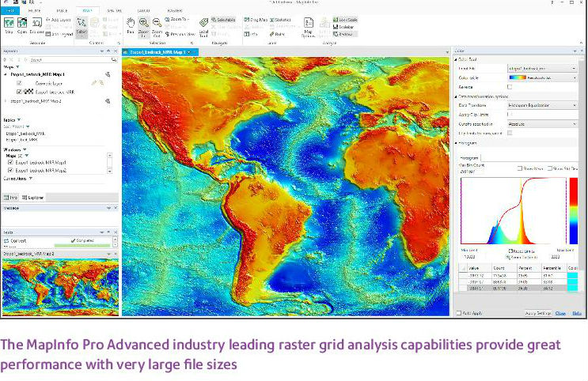
Task: Switch to the LAYOUT ribbon tab
Action: coord(143,11)
